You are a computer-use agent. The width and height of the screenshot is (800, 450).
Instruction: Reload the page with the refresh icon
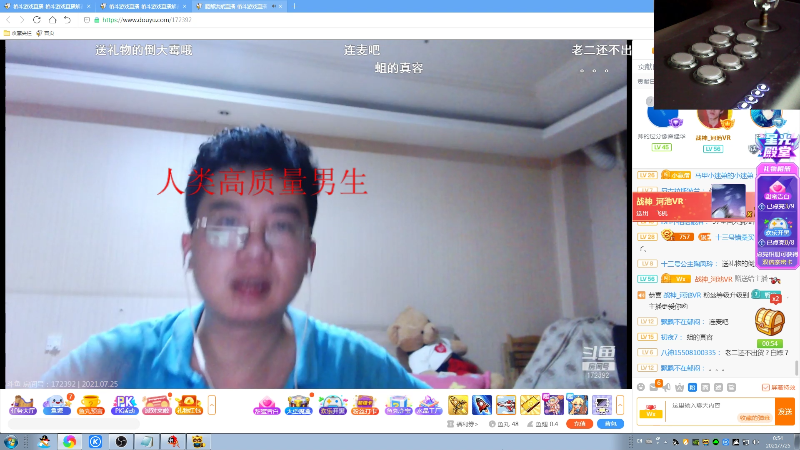[x=37, y=20]
